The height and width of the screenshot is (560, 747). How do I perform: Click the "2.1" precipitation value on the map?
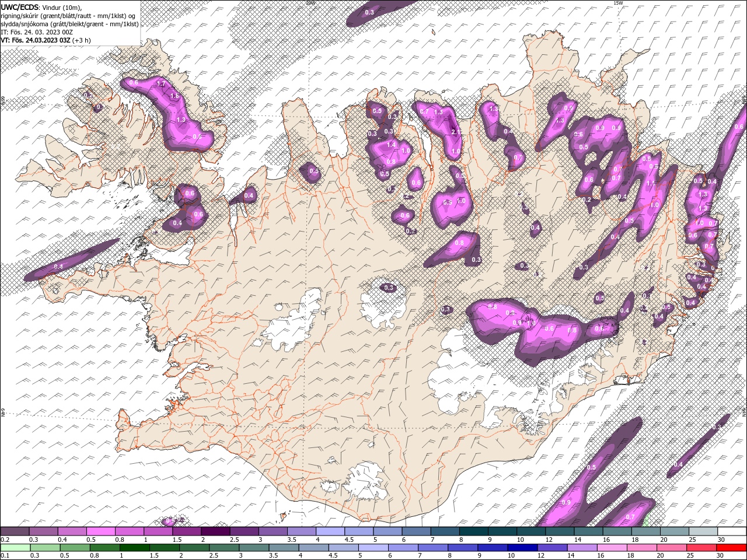click(457, 132)
